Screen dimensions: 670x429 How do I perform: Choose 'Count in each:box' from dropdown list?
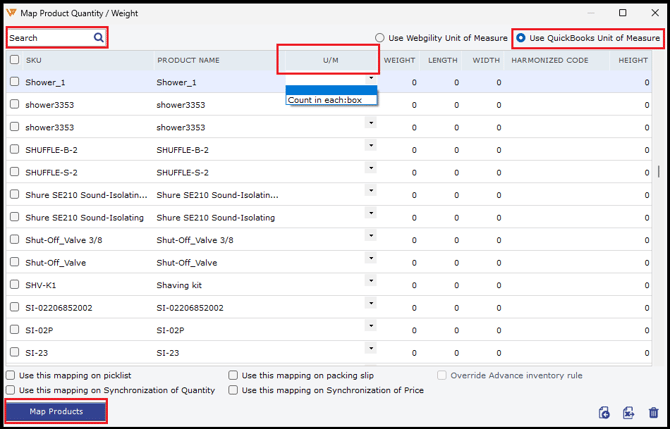pos(325,100)
